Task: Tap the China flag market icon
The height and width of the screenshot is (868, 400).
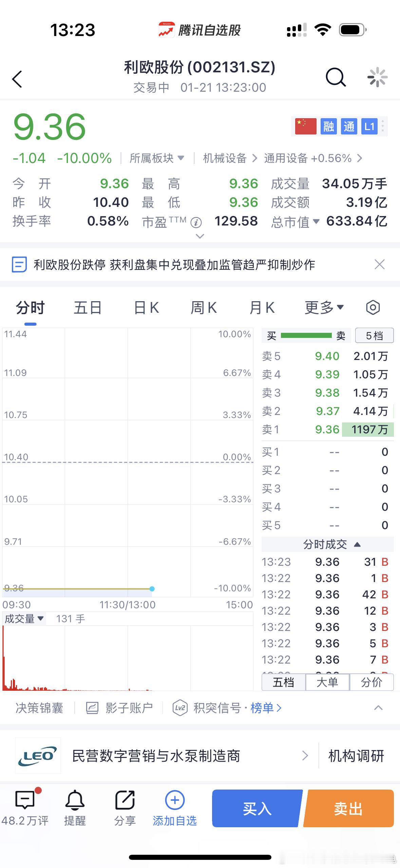Action: (x=306, y=127)
